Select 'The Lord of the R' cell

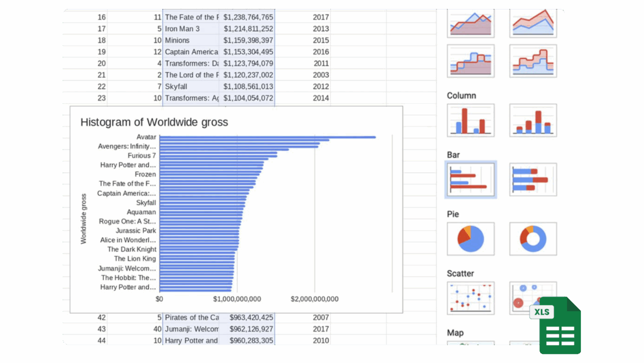[x=191, y=75]
